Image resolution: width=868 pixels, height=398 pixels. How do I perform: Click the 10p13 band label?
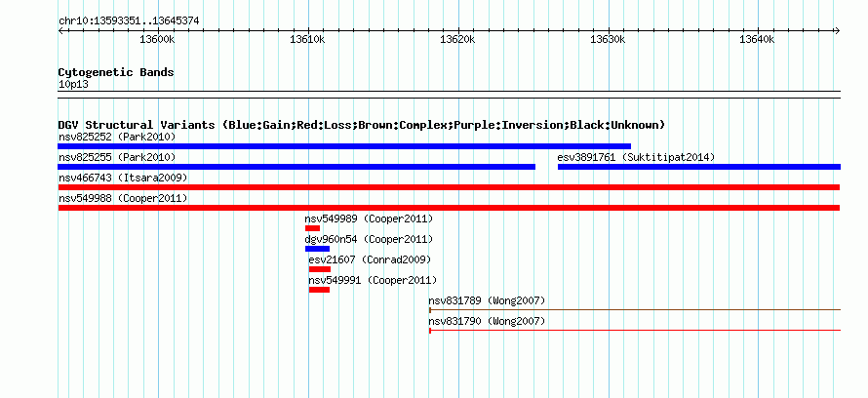pos(73,85)
